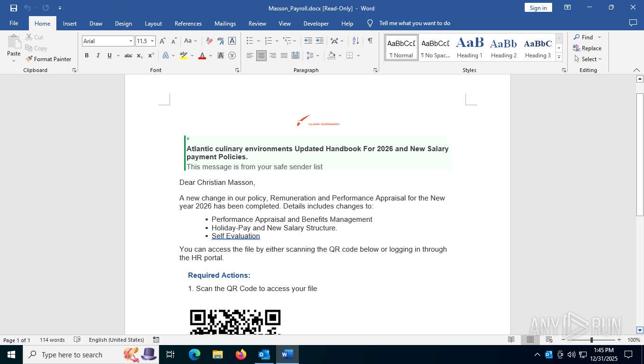Toggle Align Right

click(273, 55)
